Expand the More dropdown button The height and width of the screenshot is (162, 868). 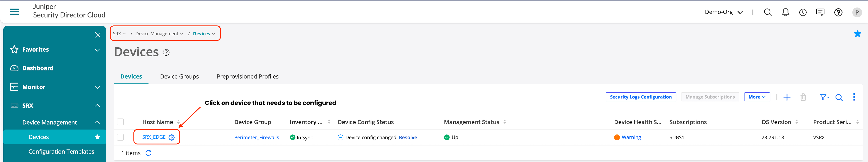pos(757,97)
